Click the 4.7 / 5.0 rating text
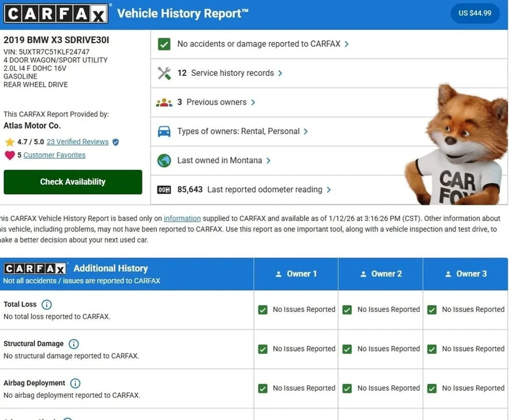This screenshot has height=420, width=509. point(30,142)
